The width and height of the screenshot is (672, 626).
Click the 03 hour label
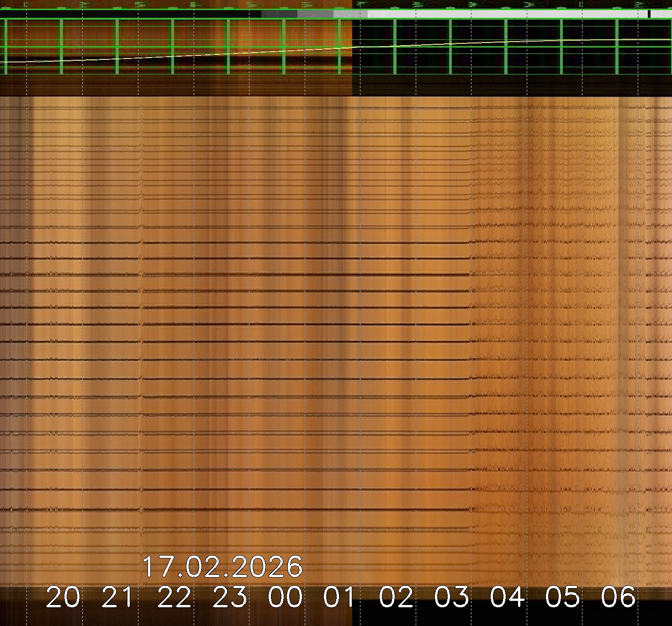[x=452, y=597]
